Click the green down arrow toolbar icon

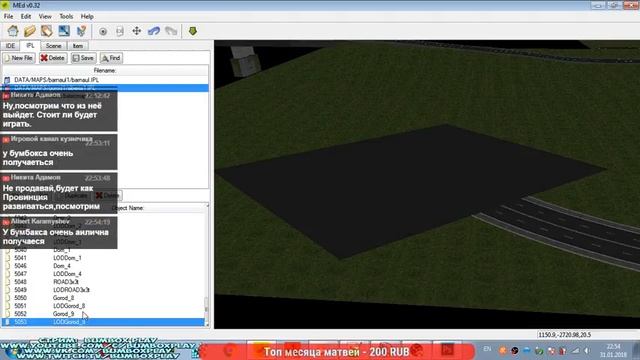tap(193, 31)
